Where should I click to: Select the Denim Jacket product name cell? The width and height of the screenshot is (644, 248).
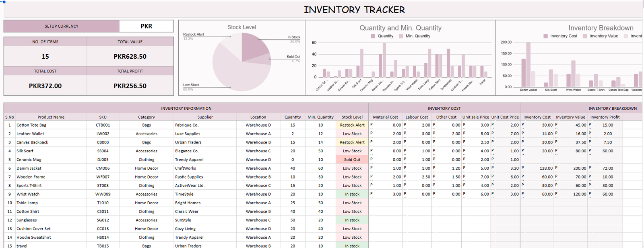[x=29, y=168]
